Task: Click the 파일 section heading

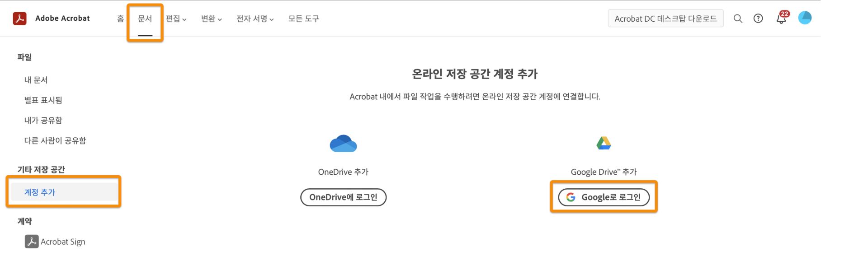Action: click(x=24, y=57)
